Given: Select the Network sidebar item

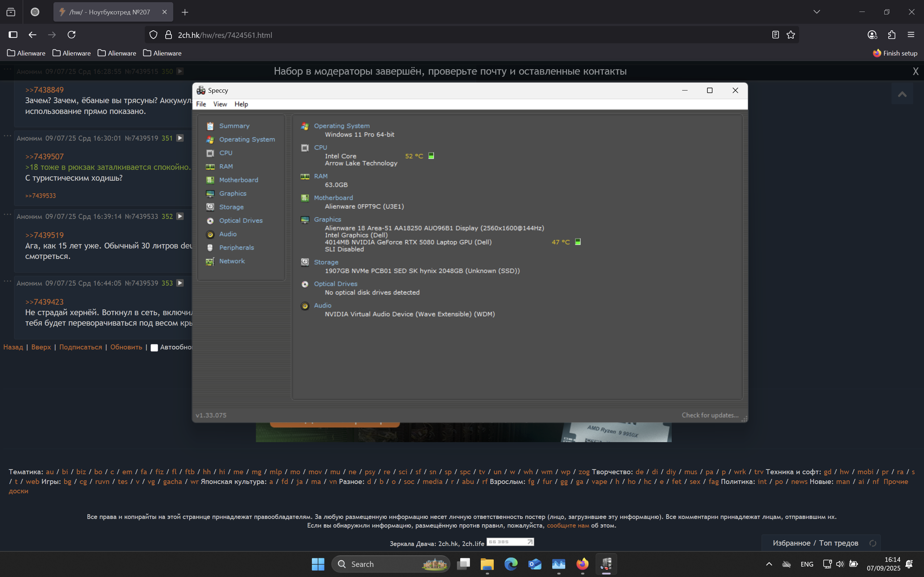Looking at the screenshot, I should point(232,261).
